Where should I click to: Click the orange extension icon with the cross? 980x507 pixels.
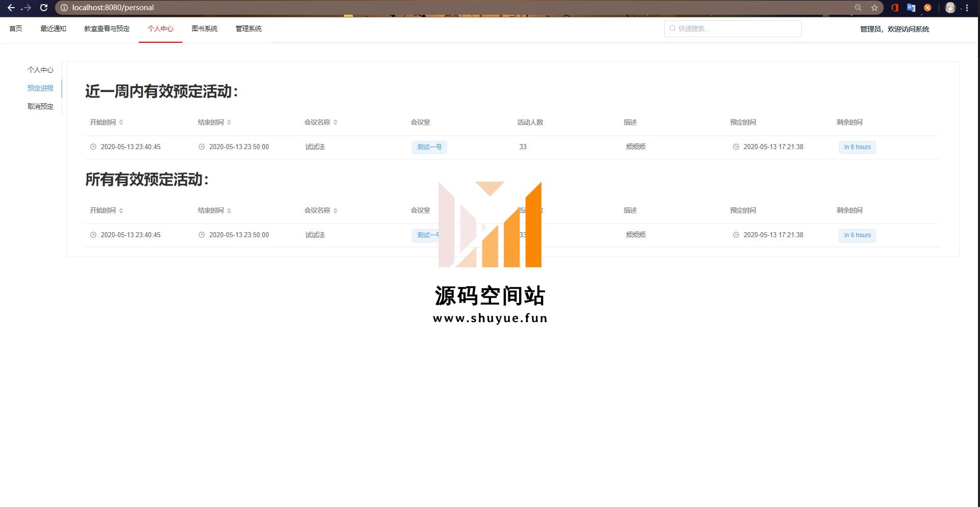click(928, 8)
